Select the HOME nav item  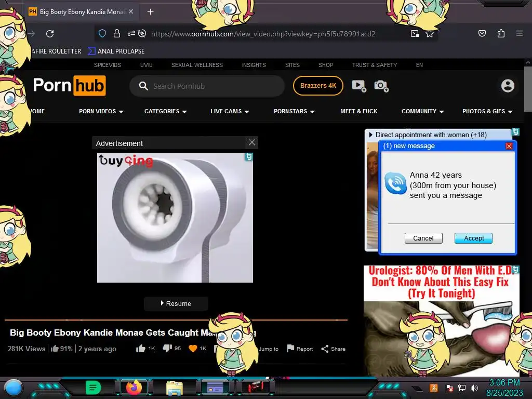pos(37,111)
